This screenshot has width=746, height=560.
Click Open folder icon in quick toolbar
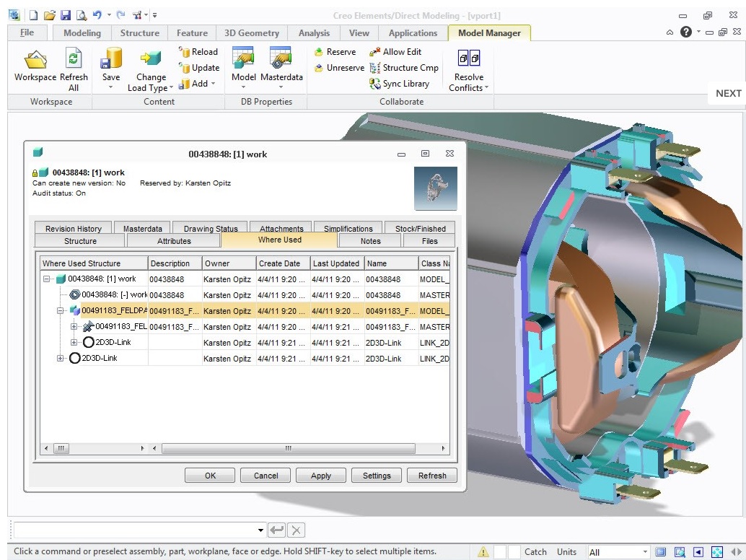pyautogui.click(x=50, y=15)
